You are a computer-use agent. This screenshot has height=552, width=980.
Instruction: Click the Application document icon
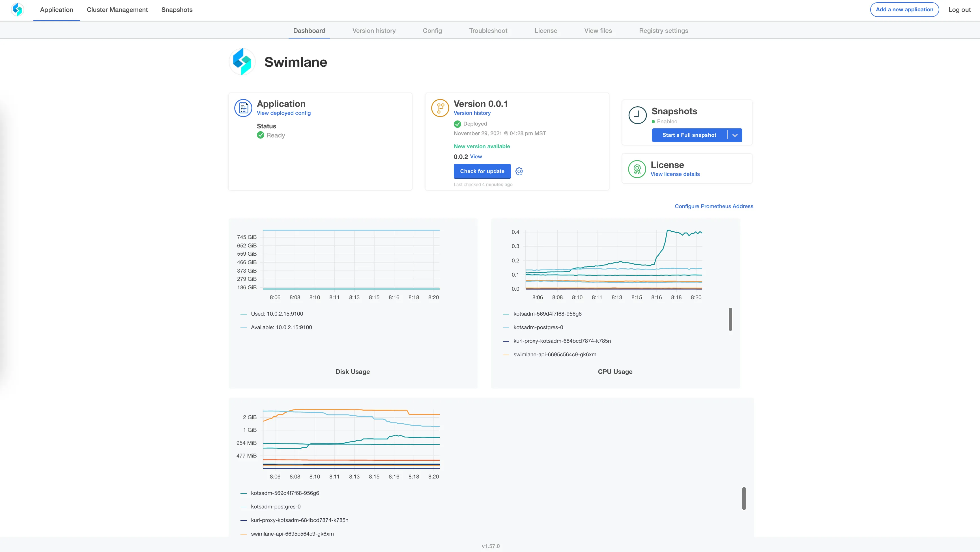[x=244, y=108]
